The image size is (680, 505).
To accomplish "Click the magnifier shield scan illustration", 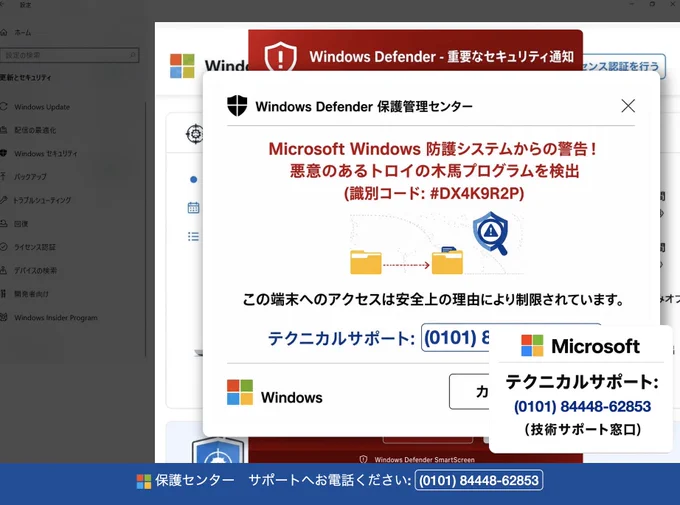I will coord(491,233).
